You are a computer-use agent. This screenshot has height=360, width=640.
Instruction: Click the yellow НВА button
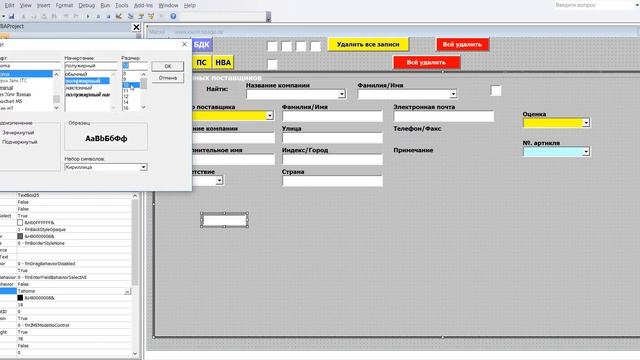click(223, 62)
